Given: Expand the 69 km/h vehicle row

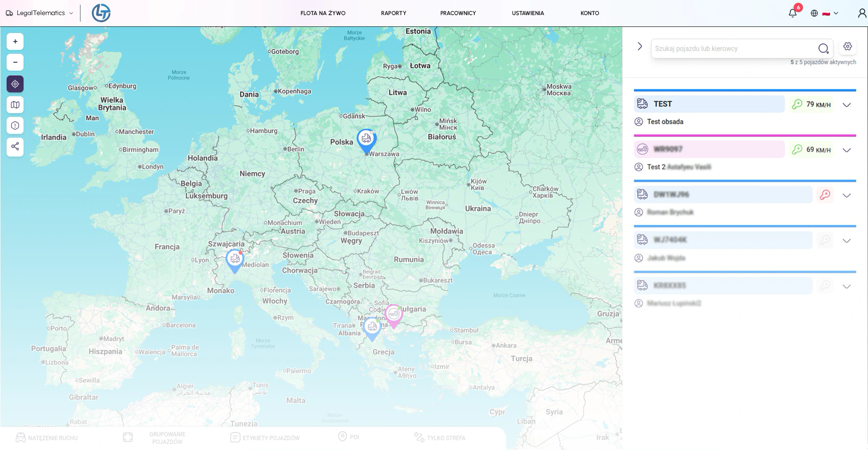Looking at the screenshot, I should tap(846, 150).
